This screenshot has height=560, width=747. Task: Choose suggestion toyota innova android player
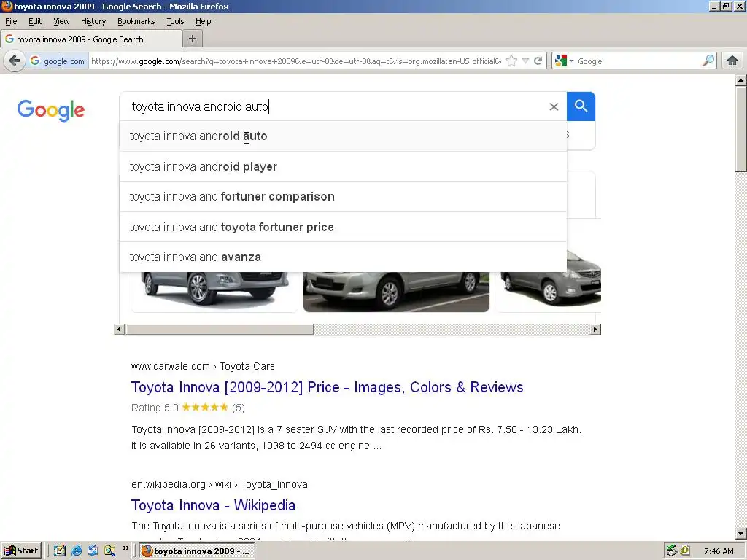343,167
